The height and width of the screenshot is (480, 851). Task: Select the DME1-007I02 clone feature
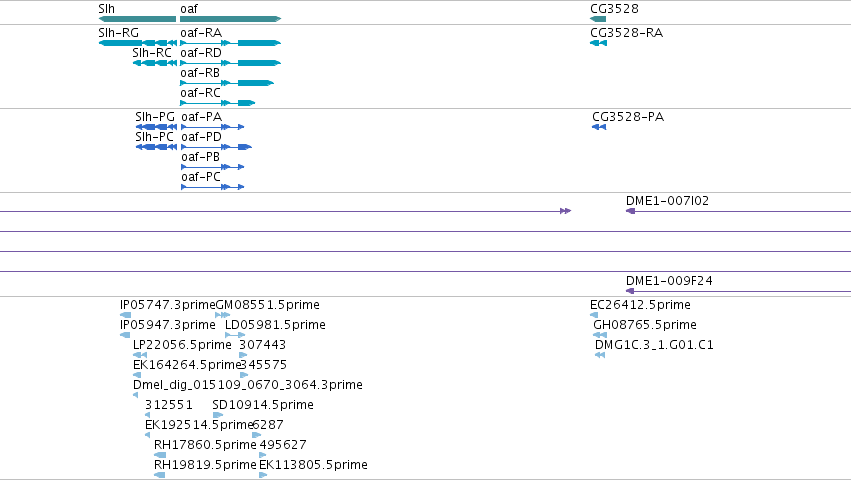click(x=738, y=211)
